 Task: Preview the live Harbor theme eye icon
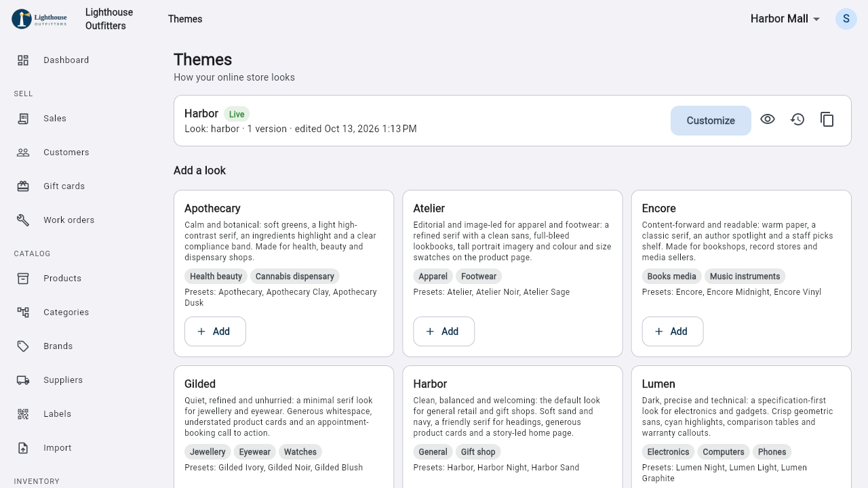pyautogui.click(x=768, y=119)
